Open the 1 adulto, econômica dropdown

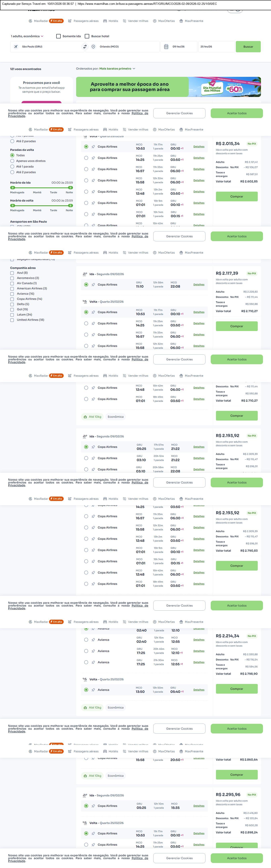[27, 36]
